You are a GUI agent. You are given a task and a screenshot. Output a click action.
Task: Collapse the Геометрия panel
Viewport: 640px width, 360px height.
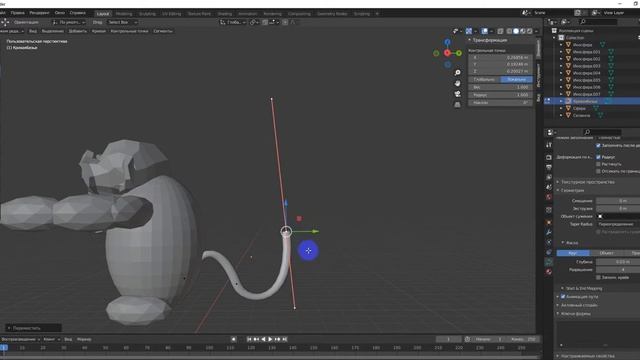(x=571, y=191)
